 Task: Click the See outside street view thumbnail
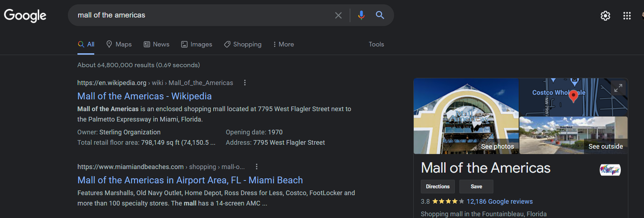573,135
